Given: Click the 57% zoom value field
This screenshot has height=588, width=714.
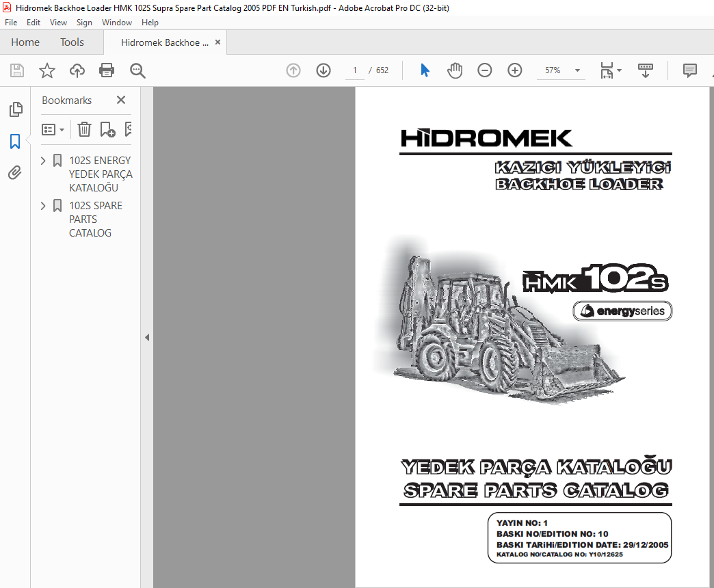Looking at the screenshot, I should [x=553, y=70].
